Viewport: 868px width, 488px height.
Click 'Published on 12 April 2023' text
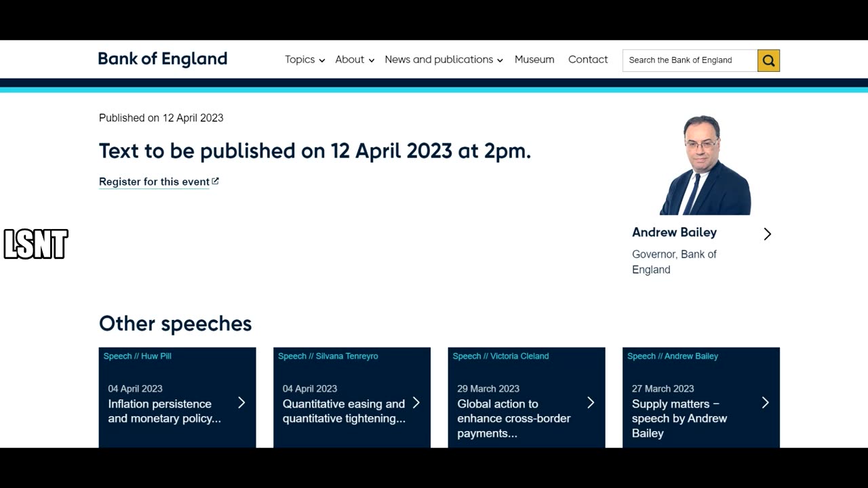161,118
